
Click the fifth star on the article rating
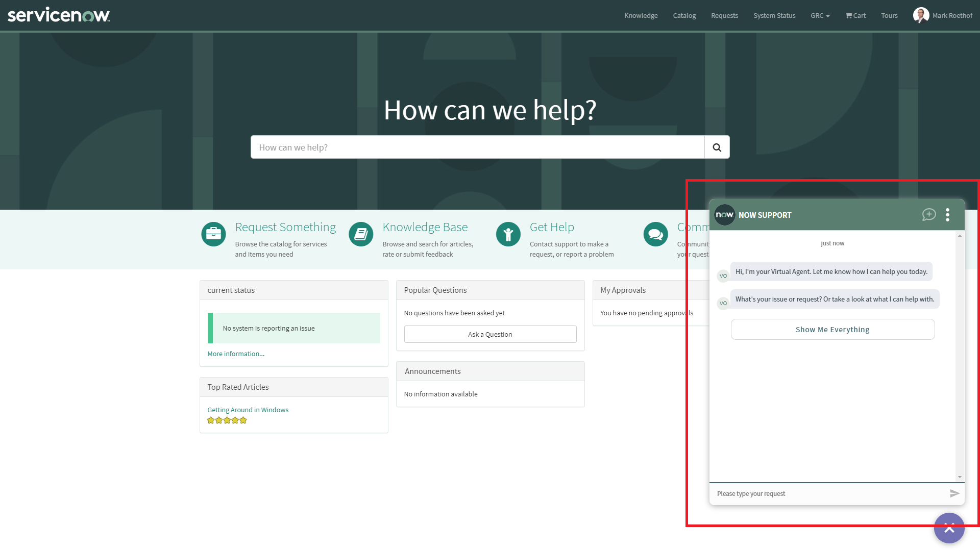point(243,420)
